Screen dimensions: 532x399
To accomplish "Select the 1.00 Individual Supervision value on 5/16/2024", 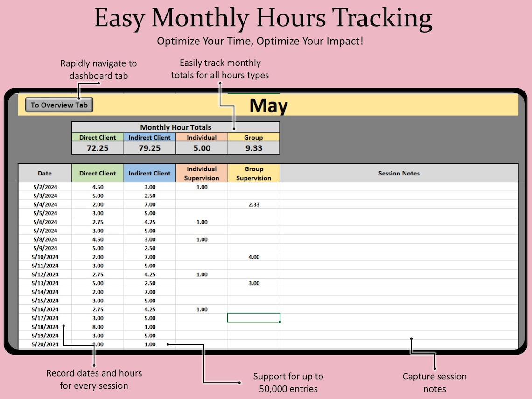I will pyautogui.click(x=202, y=309).
